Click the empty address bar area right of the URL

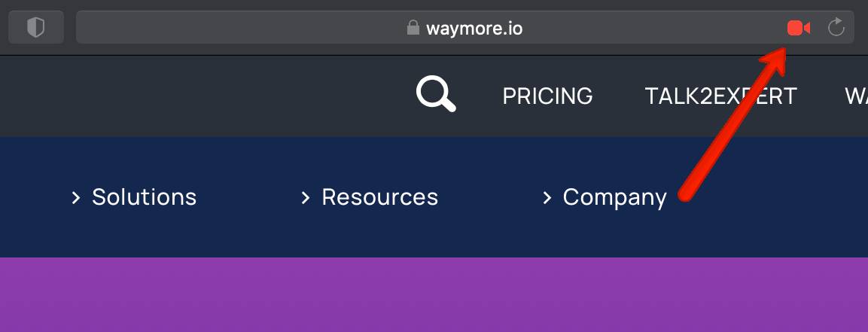(653, 27)
